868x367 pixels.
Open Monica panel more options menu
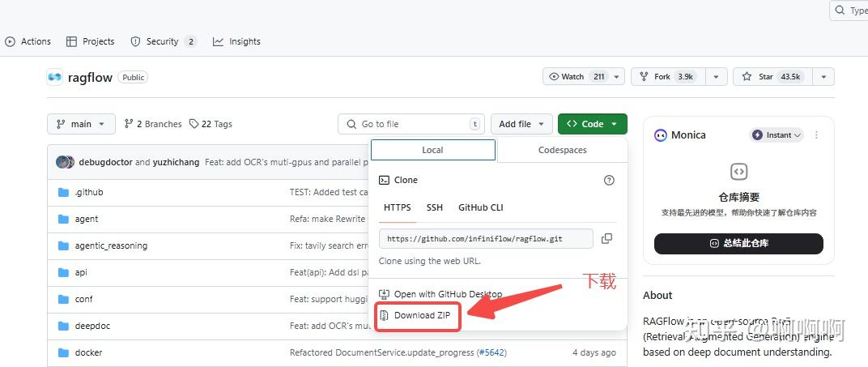coord(816,135)
